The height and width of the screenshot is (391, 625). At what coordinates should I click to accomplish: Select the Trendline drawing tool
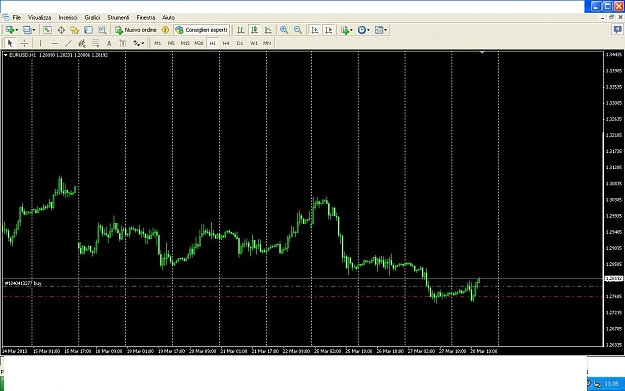tap(68, 43)
